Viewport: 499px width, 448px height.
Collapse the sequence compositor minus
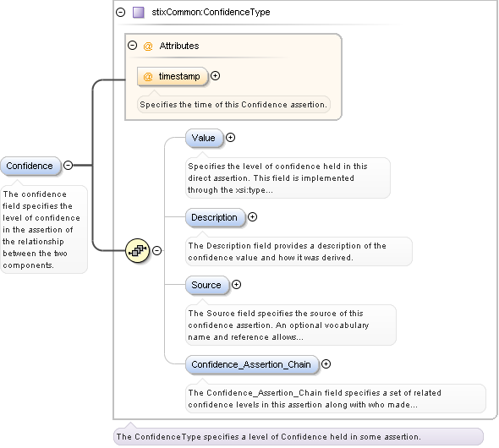[x=156, y=250]
